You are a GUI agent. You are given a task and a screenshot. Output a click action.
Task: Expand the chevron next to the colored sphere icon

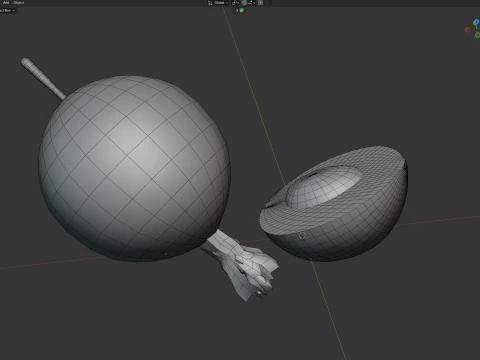pyautogui.click(x=237, y=10)
